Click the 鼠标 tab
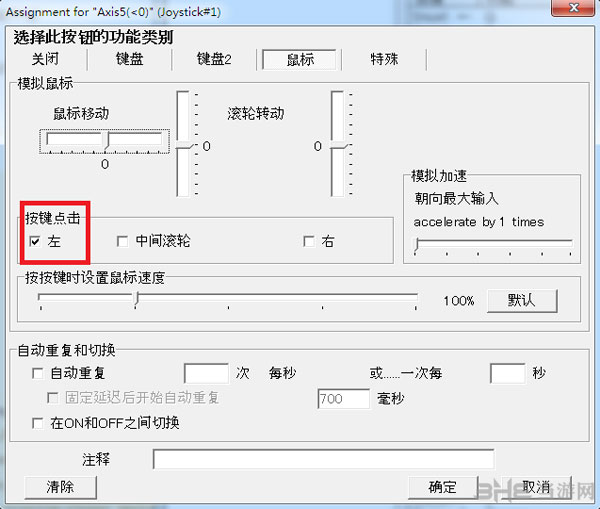Viewport: 600px width, 509px height. (x=299, y=60)
